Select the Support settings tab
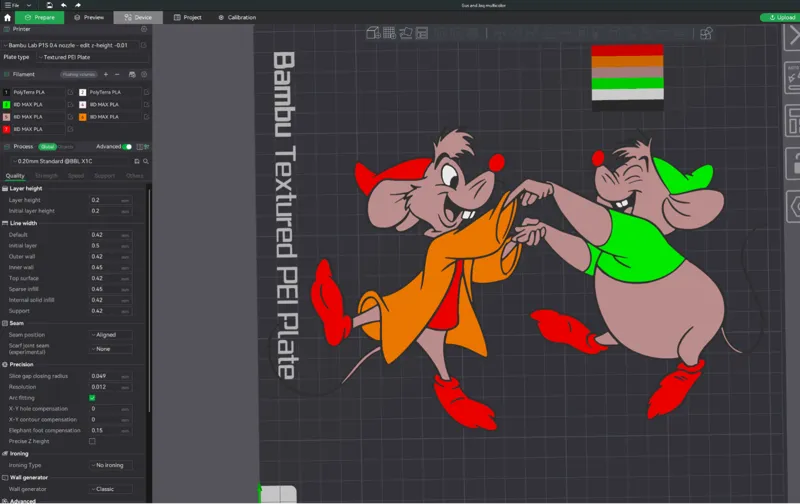The width and height of the screenshot is (800, 504). [105, 176]
